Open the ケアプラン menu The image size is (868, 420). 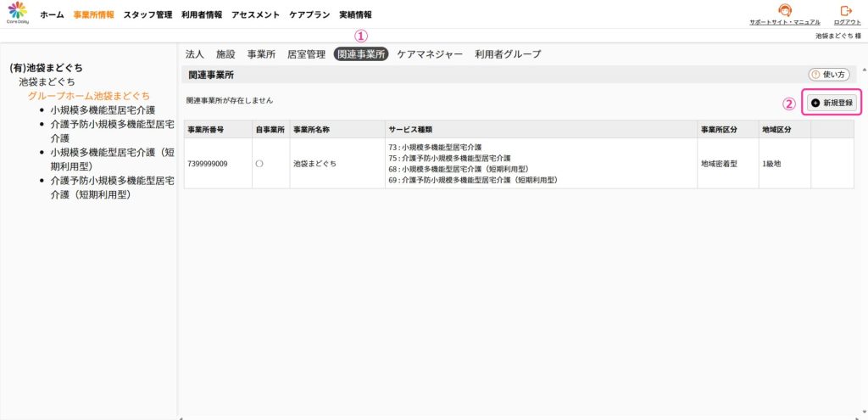(x=309, y=14)
